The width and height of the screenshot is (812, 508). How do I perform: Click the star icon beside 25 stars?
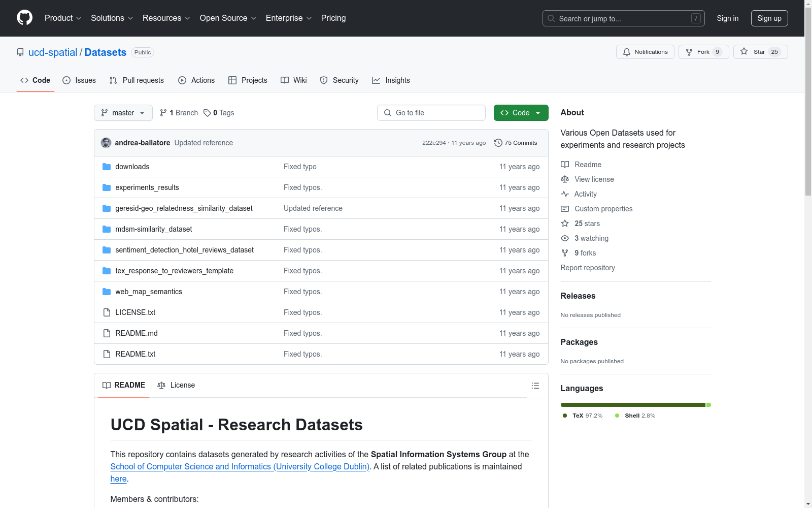coord(565,224)
